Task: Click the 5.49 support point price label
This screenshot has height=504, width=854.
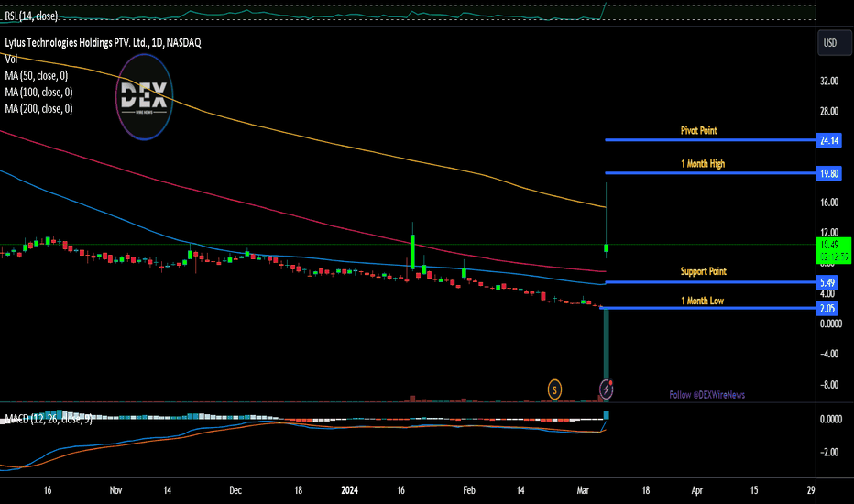Action: (x=827, y=282)
